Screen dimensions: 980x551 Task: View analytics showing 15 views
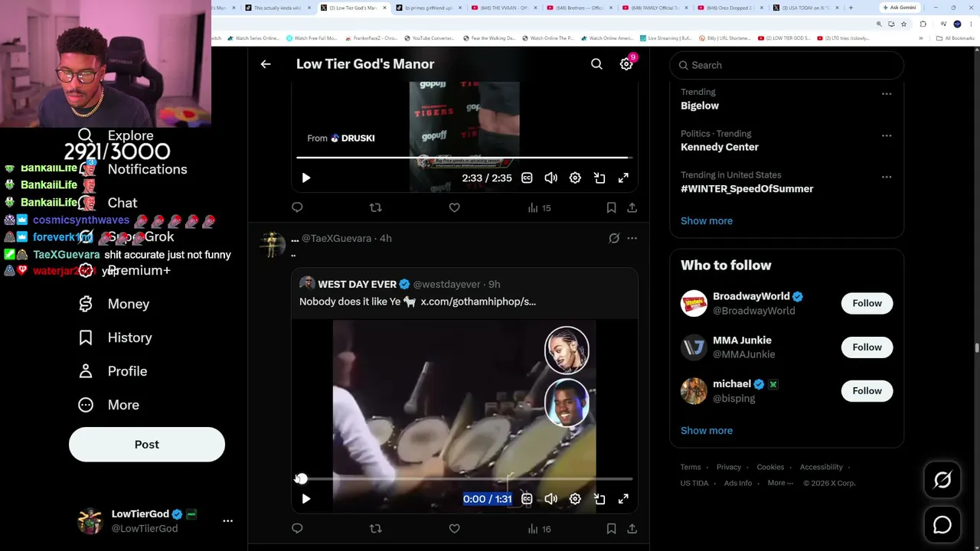pos(539,207)
